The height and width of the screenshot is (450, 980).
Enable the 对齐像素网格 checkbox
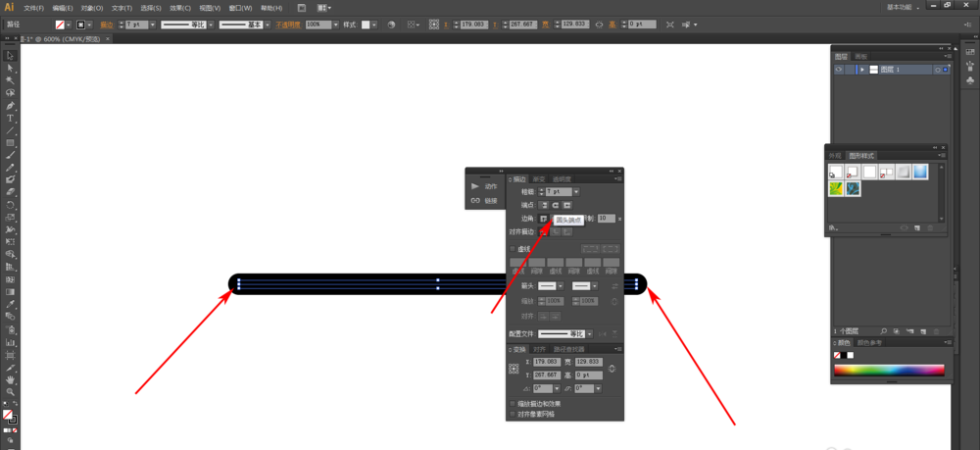click(512, 414)
